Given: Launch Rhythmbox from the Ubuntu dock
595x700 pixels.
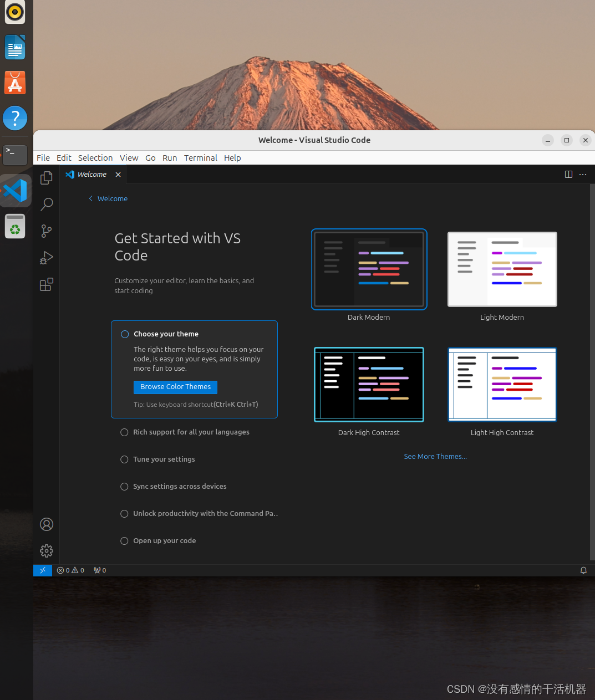Looking at the screenshot, I should (x=15, y=12).
